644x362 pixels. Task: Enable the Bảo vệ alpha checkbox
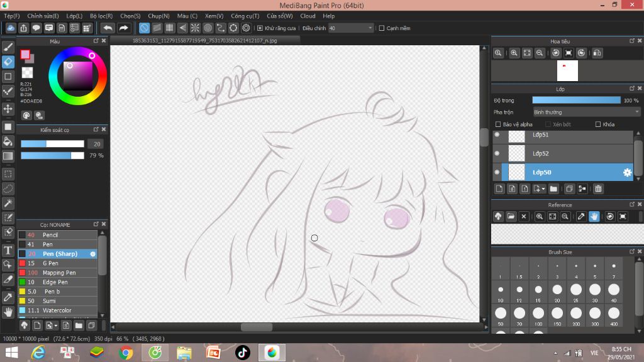point(498,124)
